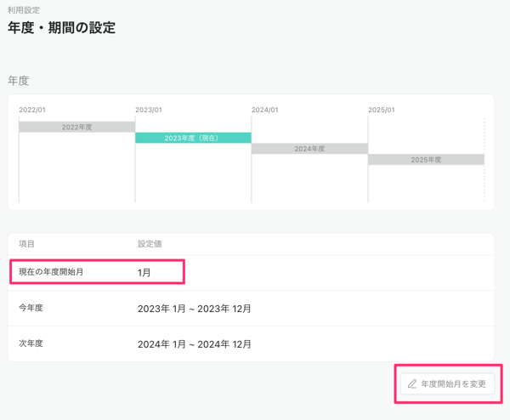The image size is (510, 420).
Task: Click the 2025年度 timeline bar
Action: point(426,159)
